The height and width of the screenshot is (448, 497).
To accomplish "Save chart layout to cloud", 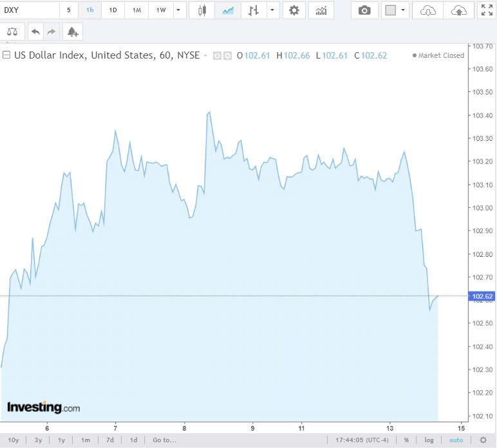I will 458,10.
